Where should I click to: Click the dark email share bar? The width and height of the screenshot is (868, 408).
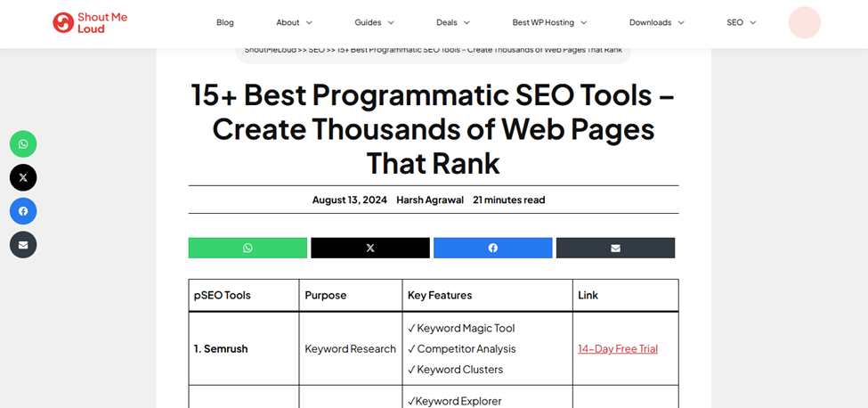click(615, 248)
